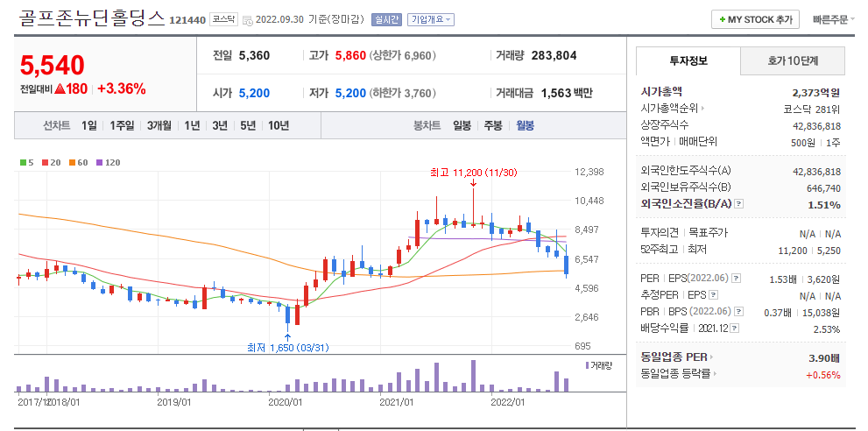This screenshot has width=868, height=431.
Task: Click the help icon beside 외국인소진율(B/A)
Action: click(x=739, y=204)
